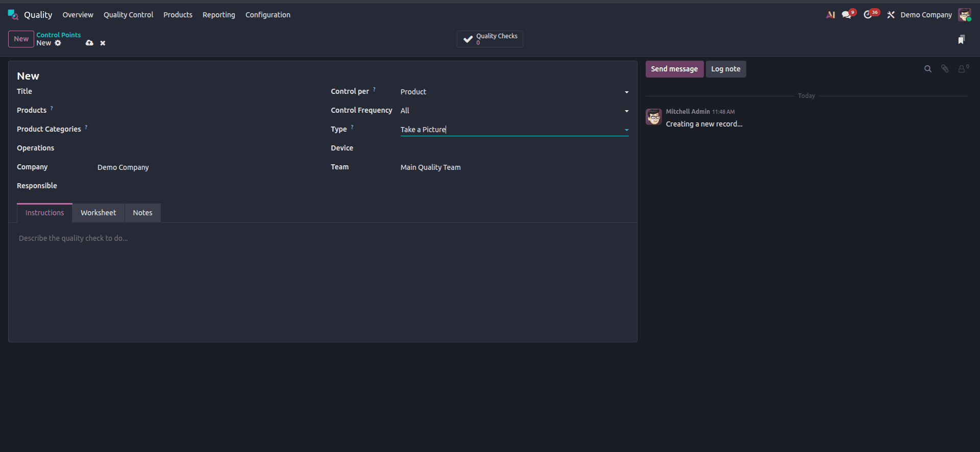The image size is (980, 452).
Task: Open the conversations messages icon
Action: 847,15
